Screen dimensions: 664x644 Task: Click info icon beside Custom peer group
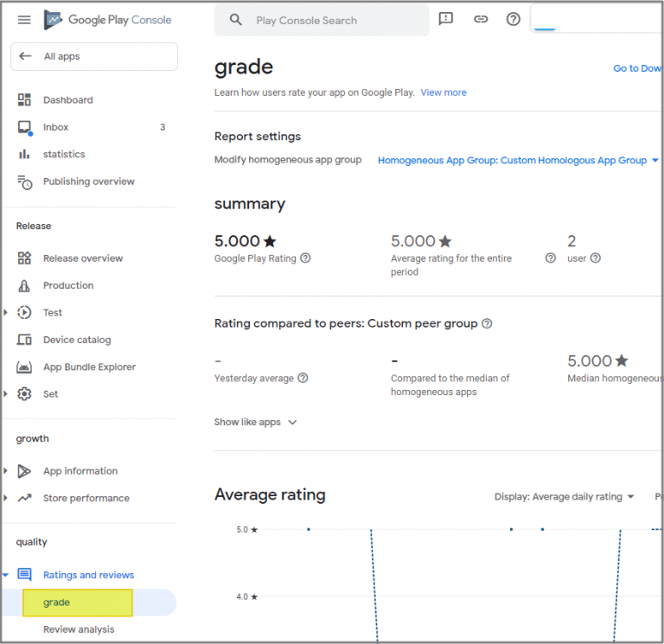click(x=487, y=324)
